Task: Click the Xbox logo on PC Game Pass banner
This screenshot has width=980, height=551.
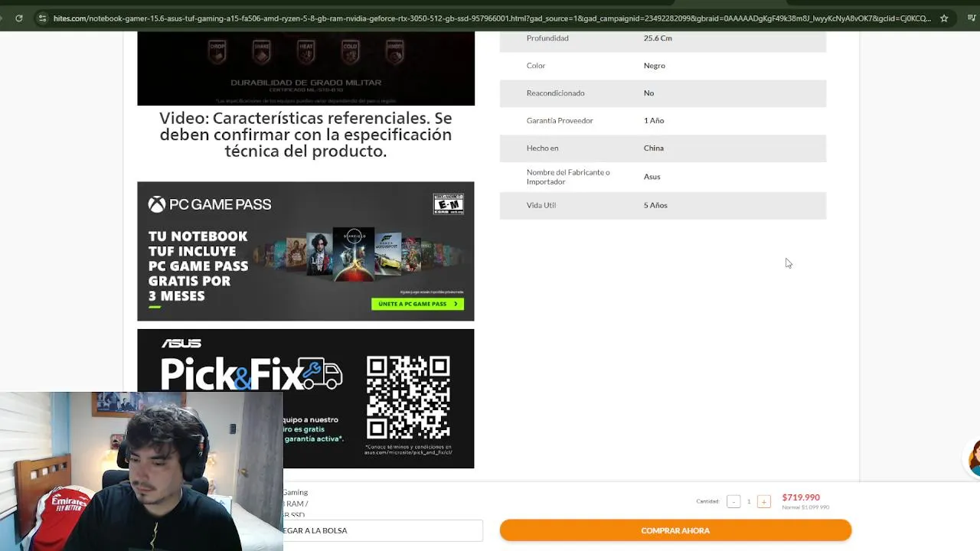Action: coord(156,204)
